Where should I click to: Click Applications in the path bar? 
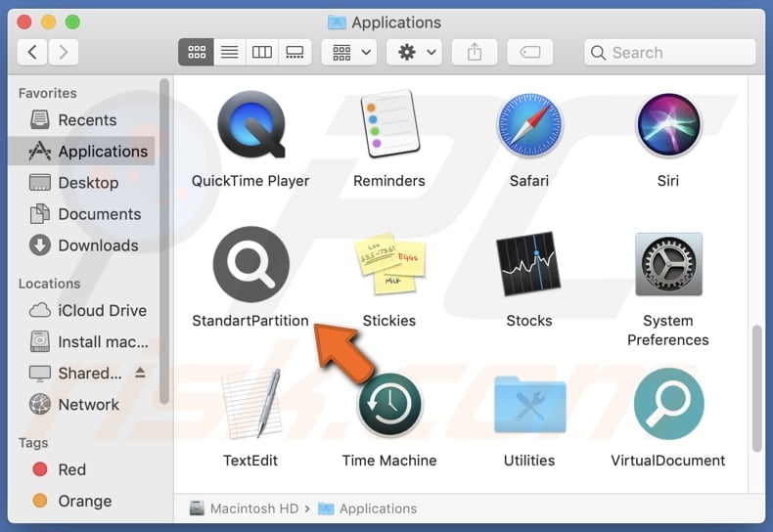(368, 509)
